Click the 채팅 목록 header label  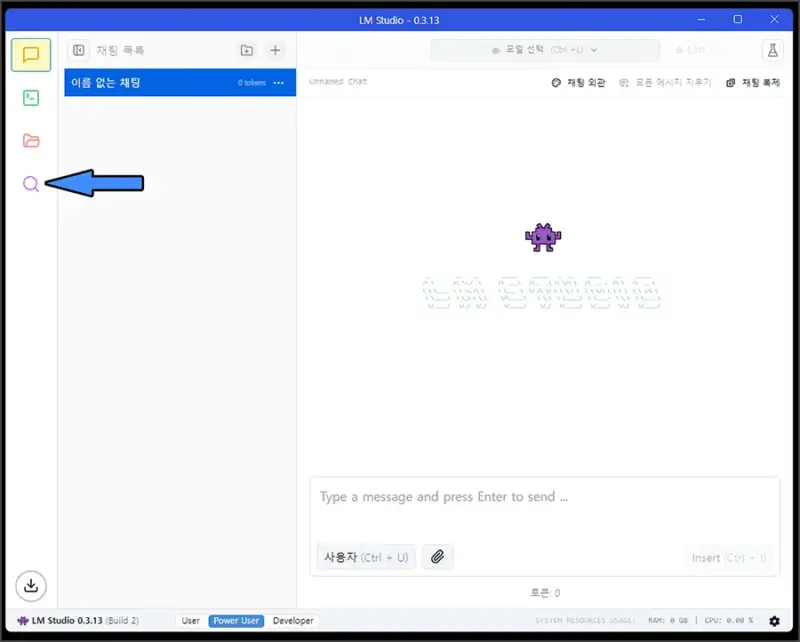(x=120, y=50)
